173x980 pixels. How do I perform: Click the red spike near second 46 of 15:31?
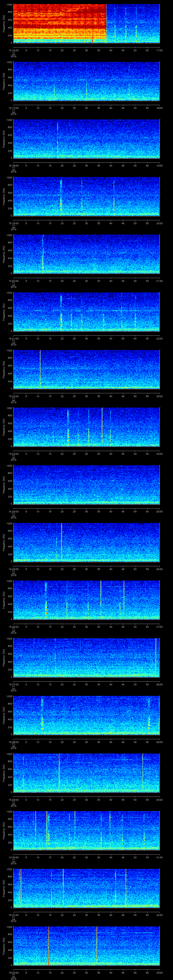coord(126,888)
